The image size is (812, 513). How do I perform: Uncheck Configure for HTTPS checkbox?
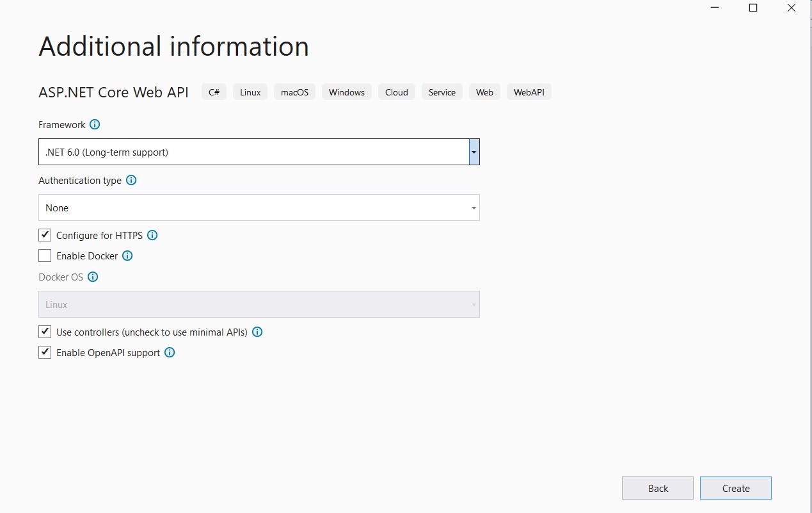point(45,236)
